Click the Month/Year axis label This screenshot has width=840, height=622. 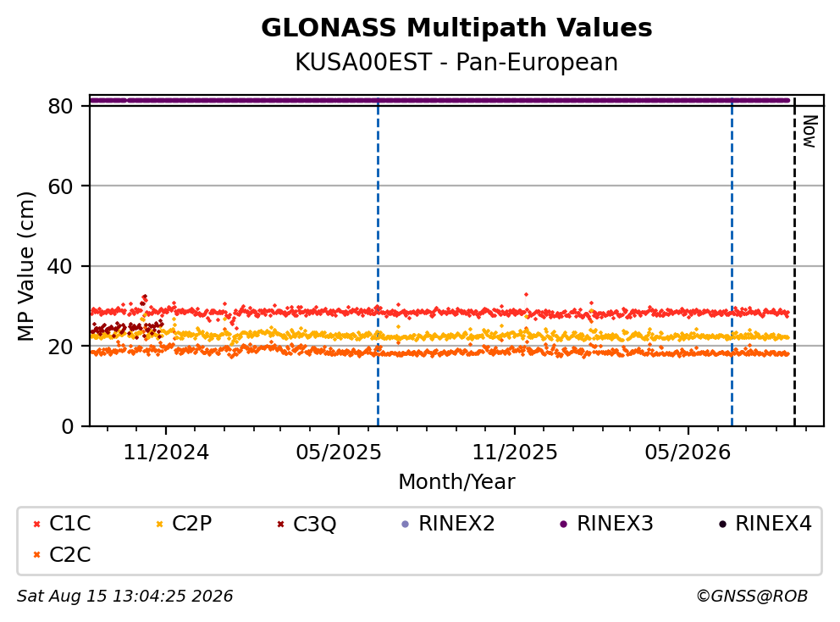pos(456,481)
